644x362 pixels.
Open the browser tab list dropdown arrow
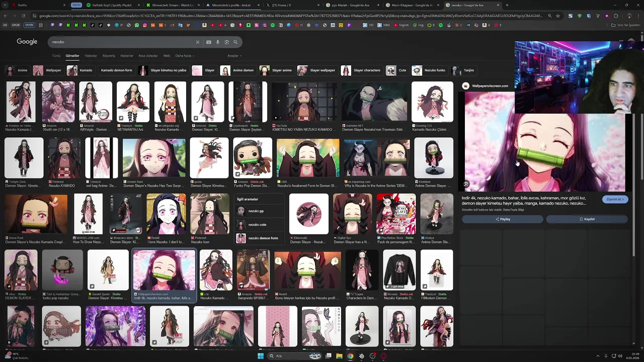click(x=5, y=5)
